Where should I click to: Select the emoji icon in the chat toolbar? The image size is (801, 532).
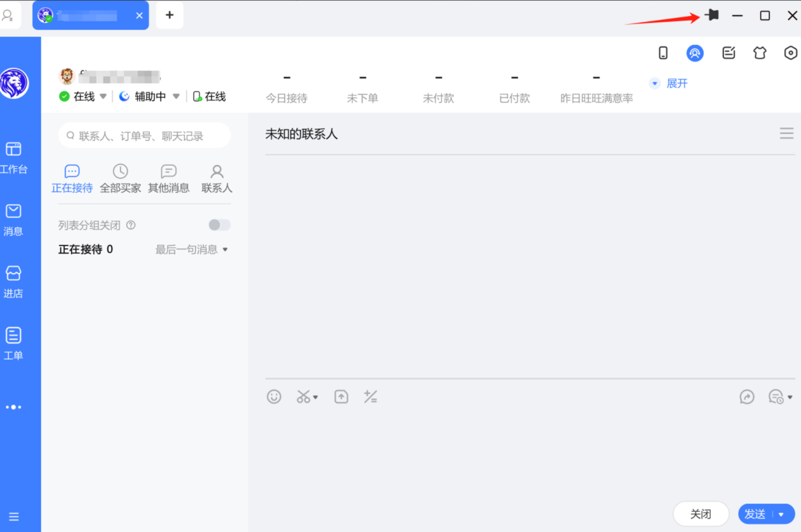click(274, 396)
